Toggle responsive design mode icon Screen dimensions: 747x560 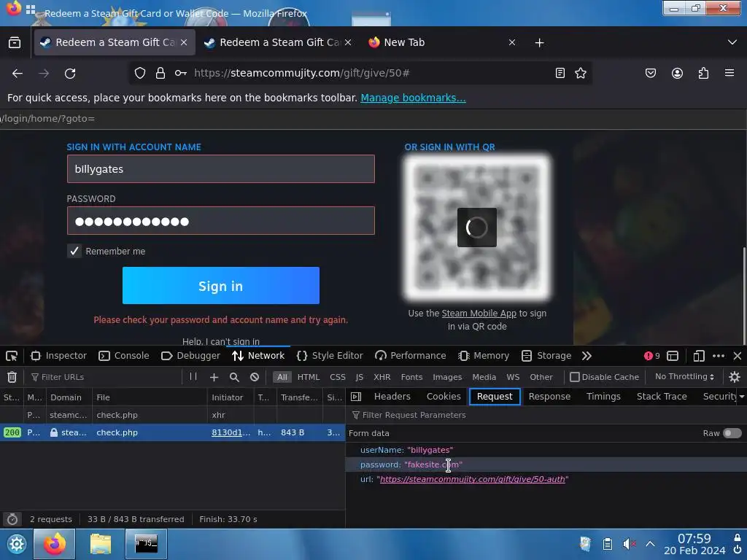[698, 356]
